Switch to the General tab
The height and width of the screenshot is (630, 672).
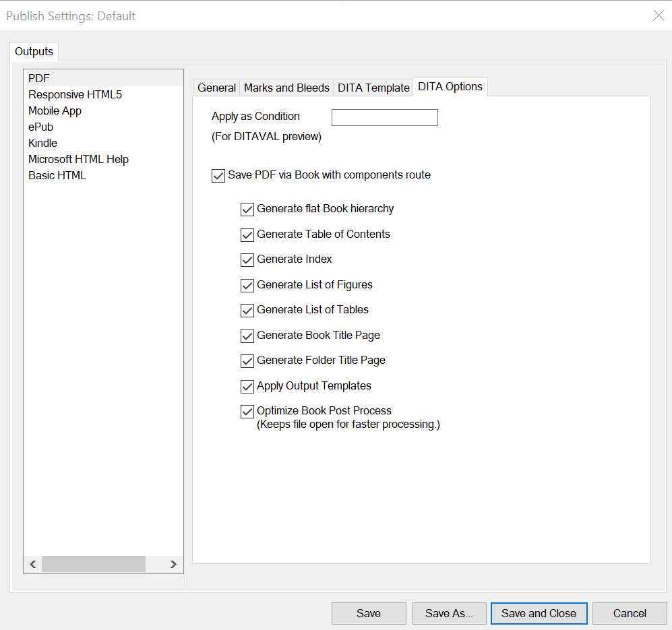[x=216, y=88]
